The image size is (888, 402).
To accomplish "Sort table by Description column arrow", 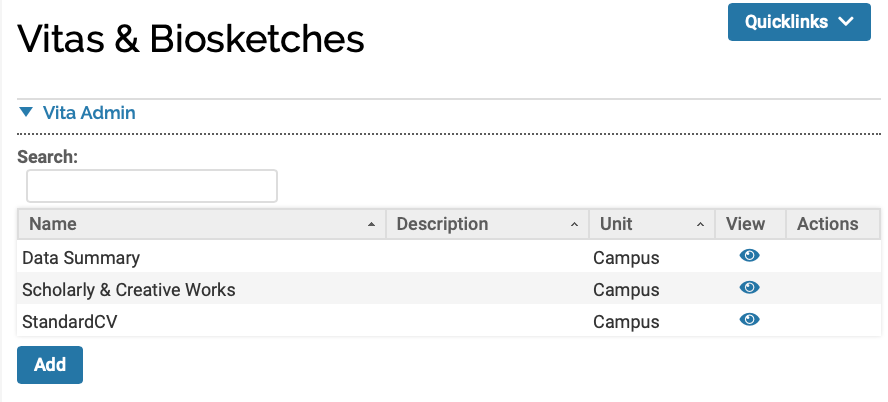I will pos(574,225).
